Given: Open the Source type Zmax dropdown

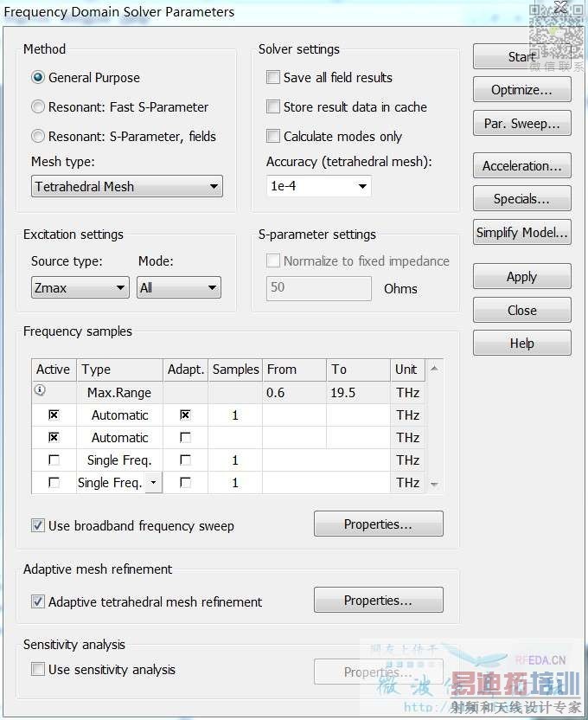Looking at the screenshot, I should (80, 288).
